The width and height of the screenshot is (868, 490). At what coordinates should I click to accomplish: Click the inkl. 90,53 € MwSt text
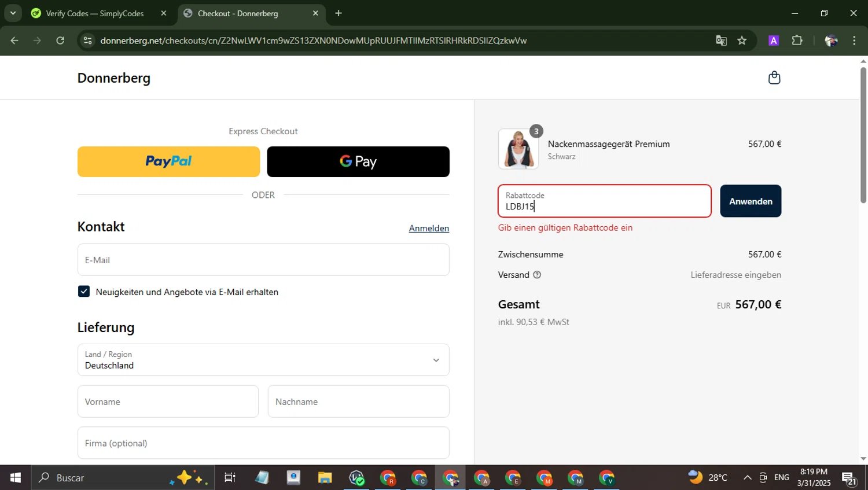tap(534, 322)
